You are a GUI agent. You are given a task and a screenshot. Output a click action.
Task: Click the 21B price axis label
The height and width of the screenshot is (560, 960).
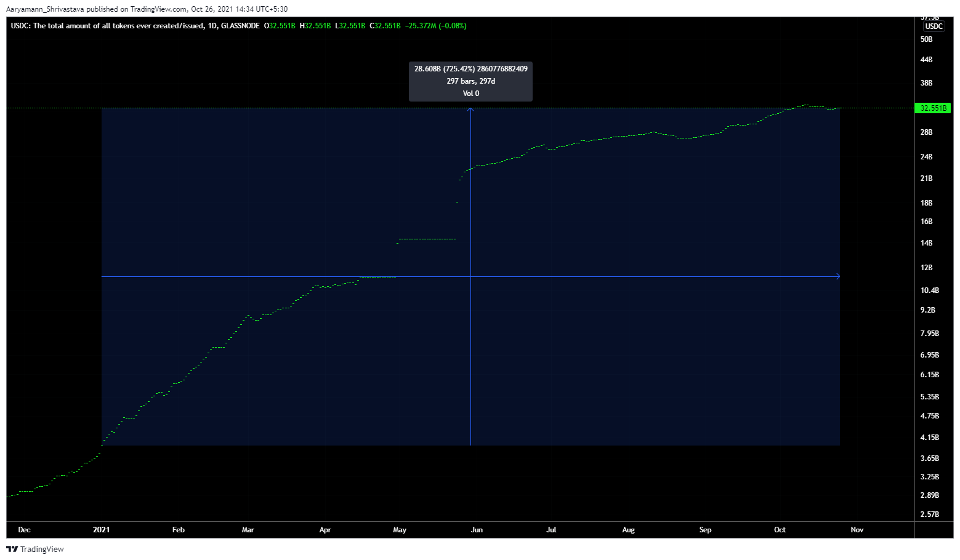[926, 178]
